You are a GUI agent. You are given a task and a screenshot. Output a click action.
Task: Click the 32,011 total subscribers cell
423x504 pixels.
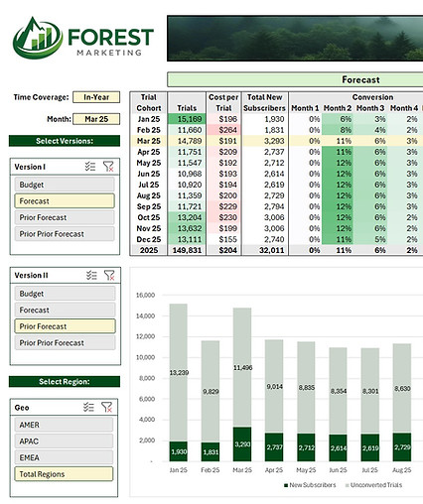point(265,250)
